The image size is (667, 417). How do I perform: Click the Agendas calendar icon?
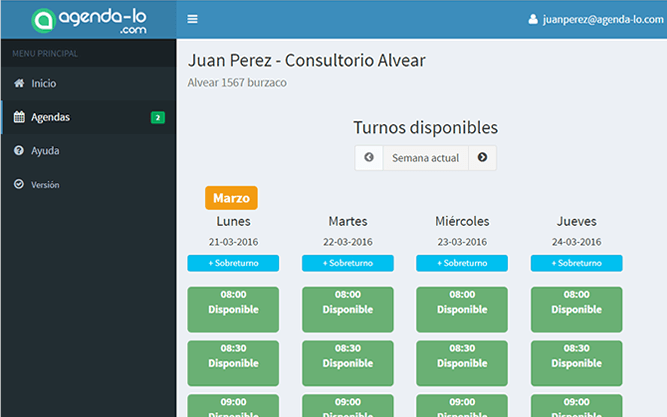19,117
